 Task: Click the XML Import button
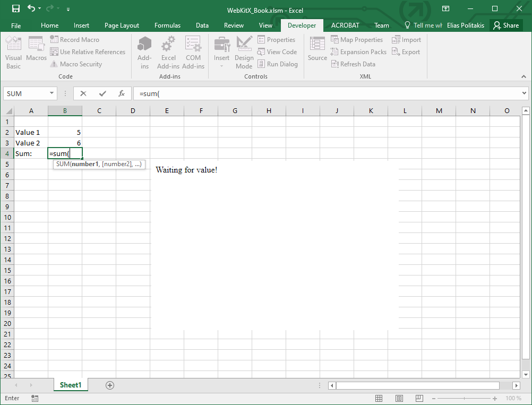point(406,39)
